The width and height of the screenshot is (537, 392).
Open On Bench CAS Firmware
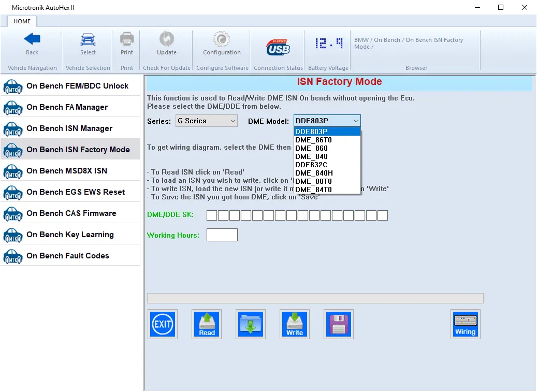point(70,213)
